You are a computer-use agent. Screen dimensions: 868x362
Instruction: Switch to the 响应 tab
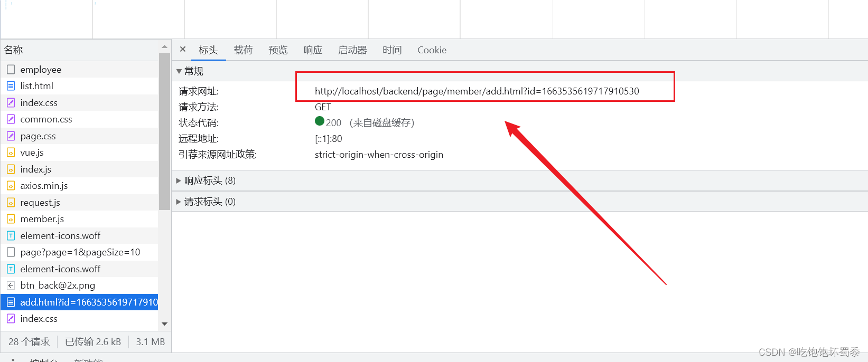[313, 50]
